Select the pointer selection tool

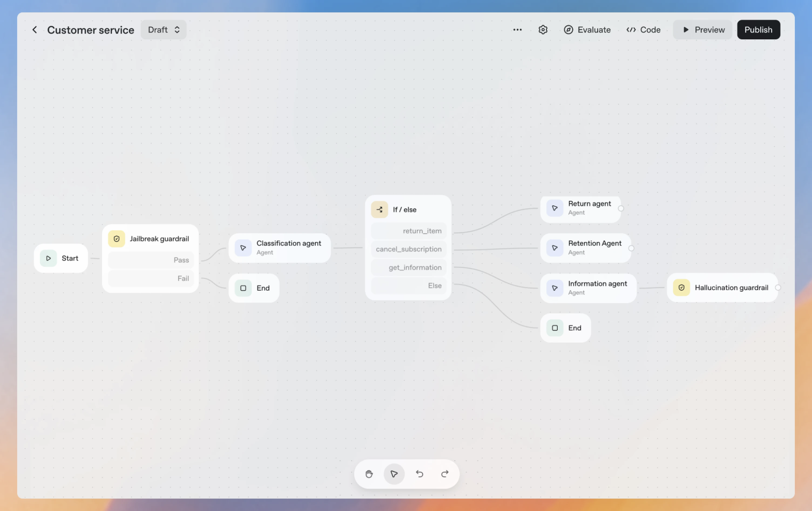point(394,474)
